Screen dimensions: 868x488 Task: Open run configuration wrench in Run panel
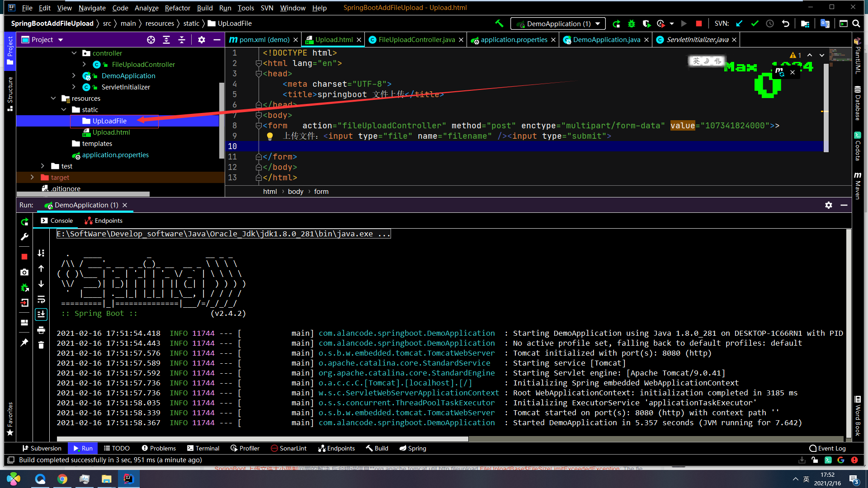click(x=24, y=237)
